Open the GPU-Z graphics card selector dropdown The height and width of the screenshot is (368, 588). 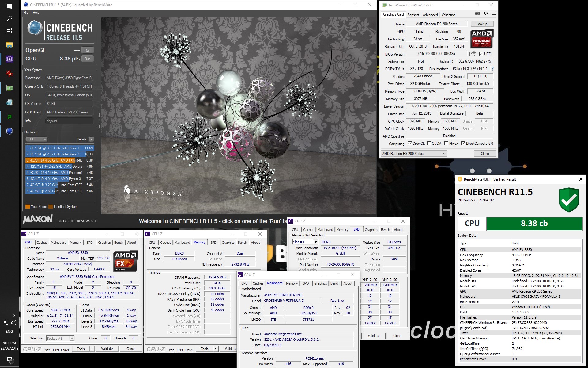coord(414,154)
